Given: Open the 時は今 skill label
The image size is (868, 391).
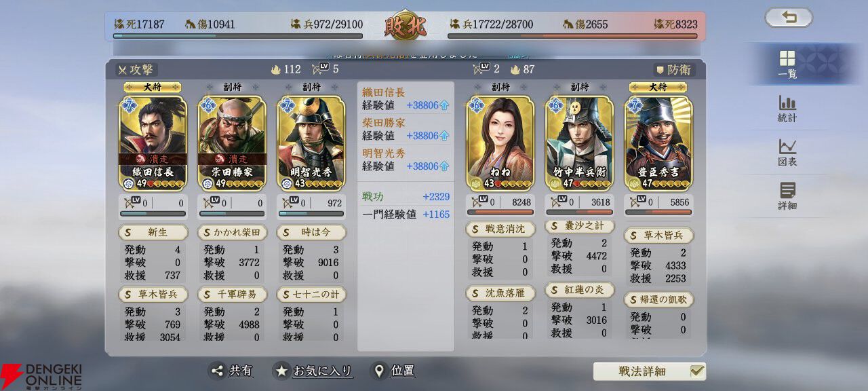Looking at the screenshot, I should (311, 232).
